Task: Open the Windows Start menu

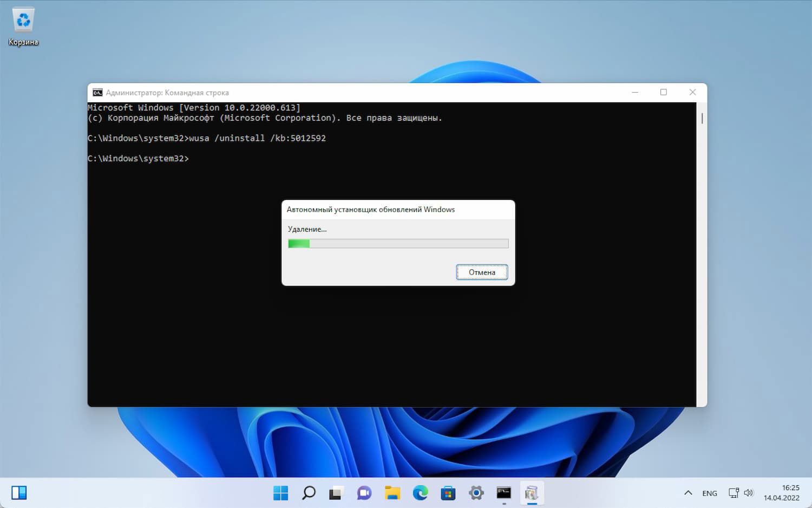Action: click(x=280, y=493)
